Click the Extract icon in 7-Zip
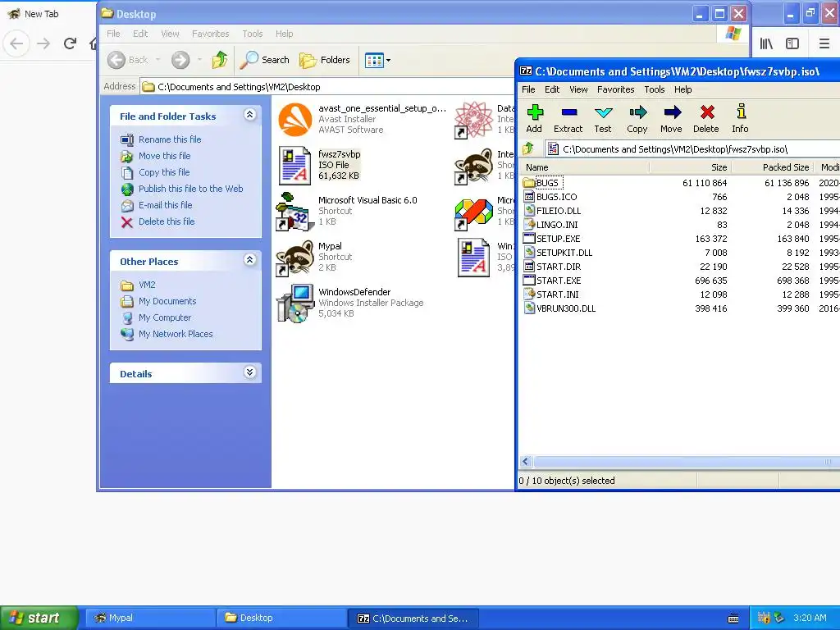The height and width of the screenshot is (630, 840). (x=568, y=119)
